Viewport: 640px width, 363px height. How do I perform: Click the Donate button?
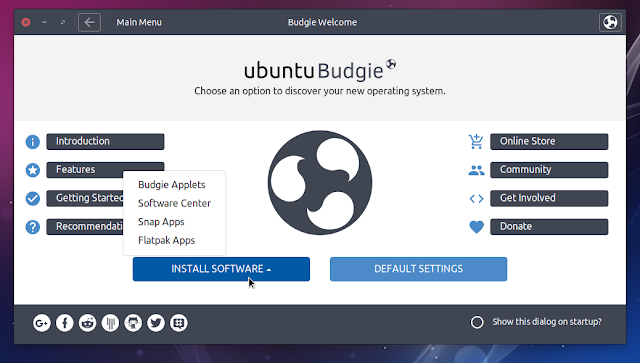pos(549,227)
